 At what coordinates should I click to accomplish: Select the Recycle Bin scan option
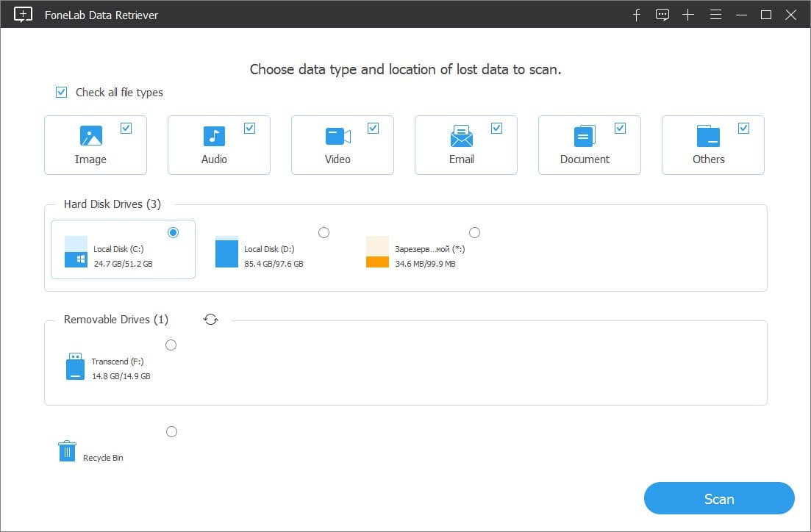[171, 431]
